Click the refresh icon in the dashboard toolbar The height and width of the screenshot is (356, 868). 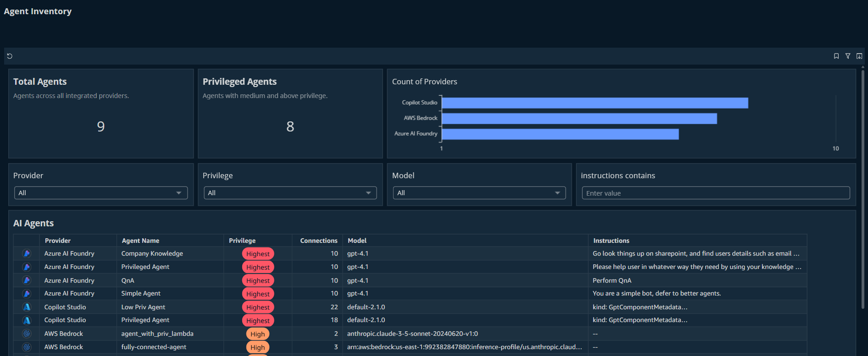pos(10,56)
